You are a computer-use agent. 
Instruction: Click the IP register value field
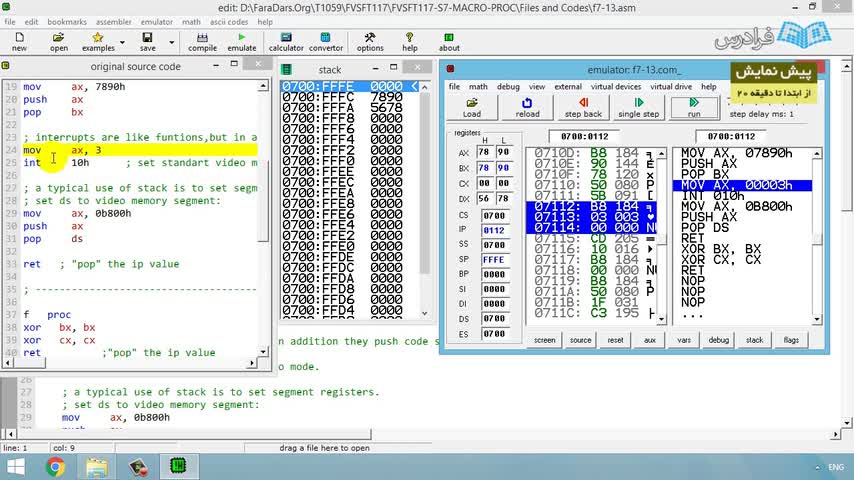pyautogui.click(x=494, y=229)
